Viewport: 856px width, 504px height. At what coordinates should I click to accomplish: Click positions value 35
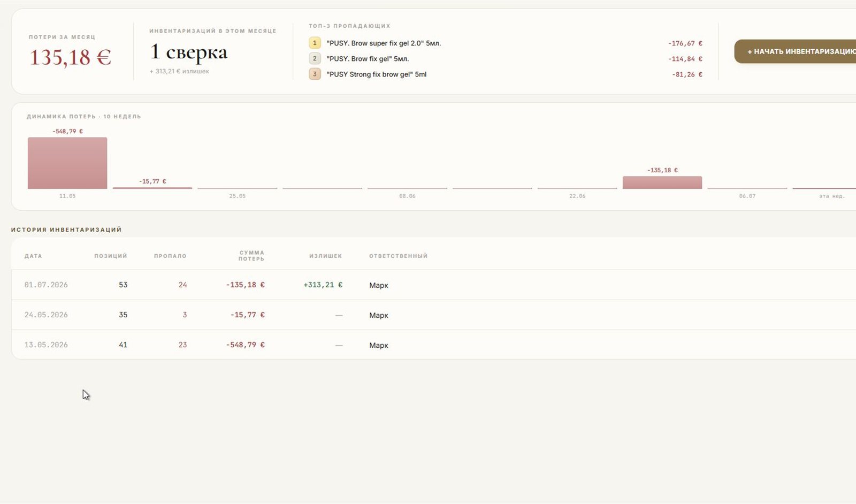pyautogui.click(x=123, y=315)
